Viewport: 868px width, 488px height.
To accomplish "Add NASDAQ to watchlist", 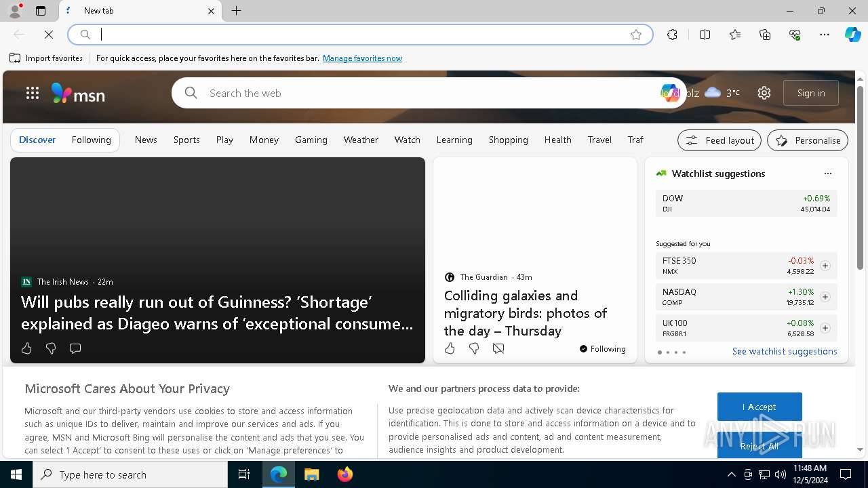I will [825, 297].
